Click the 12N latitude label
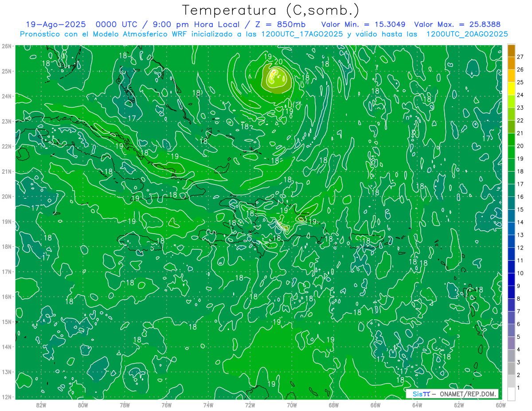The image size is (532, 411). 7,397
